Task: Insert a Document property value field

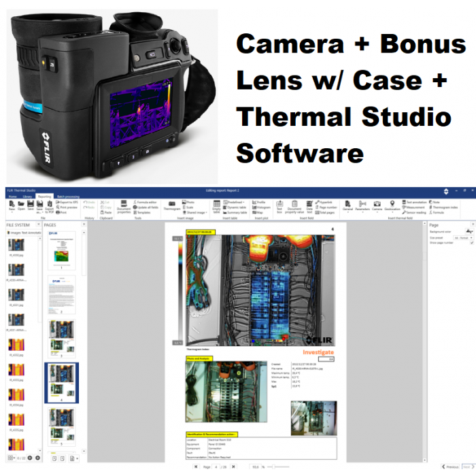Action: pyautogui.click(x=294, y=207)
